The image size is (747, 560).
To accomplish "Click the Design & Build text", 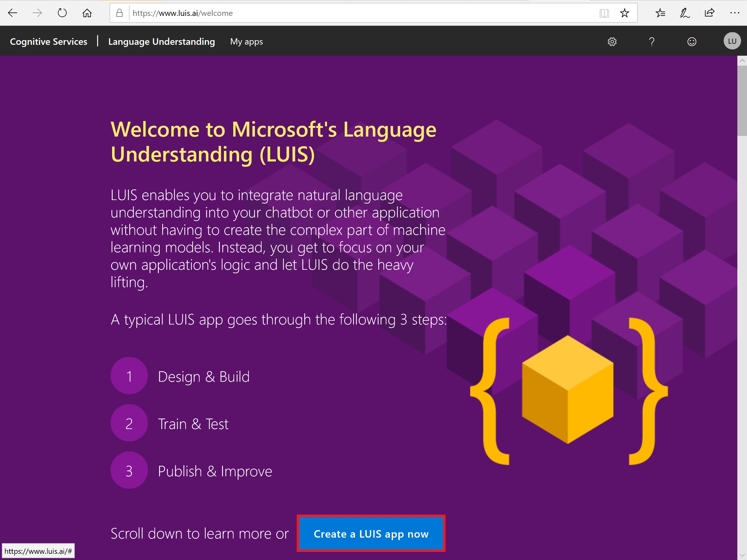I will tap(204, 376).
